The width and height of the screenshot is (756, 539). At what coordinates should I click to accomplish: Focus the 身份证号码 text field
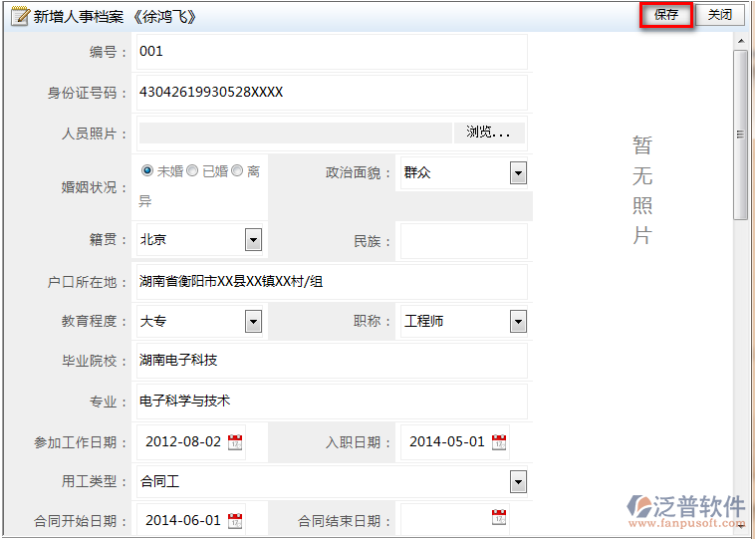[332, 93]
